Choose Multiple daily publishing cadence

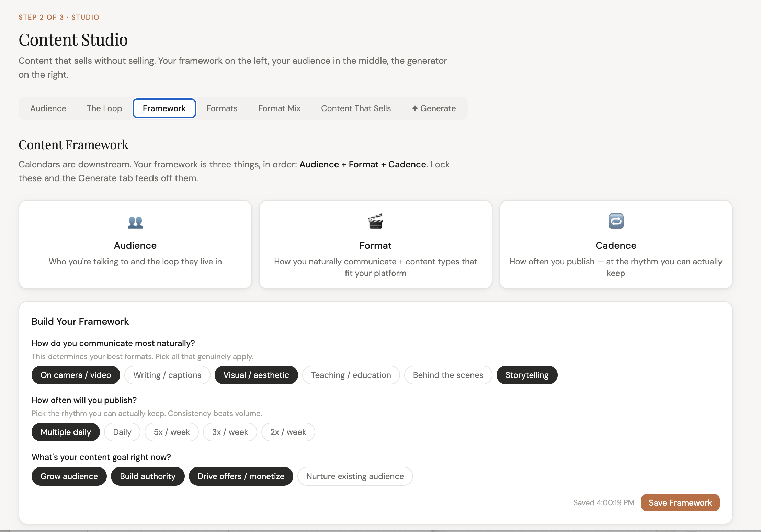click(x=66, y=432)
